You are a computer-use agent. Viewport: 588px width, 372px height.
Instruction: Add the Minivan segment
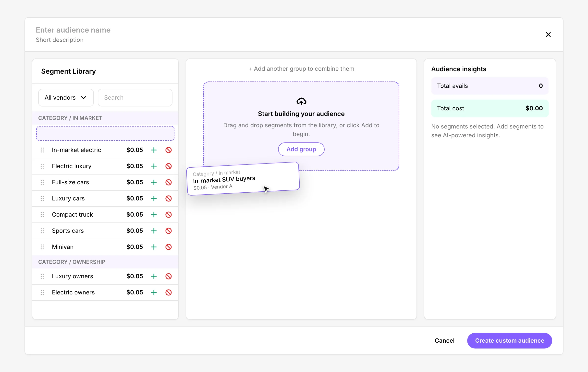[154, 247]
